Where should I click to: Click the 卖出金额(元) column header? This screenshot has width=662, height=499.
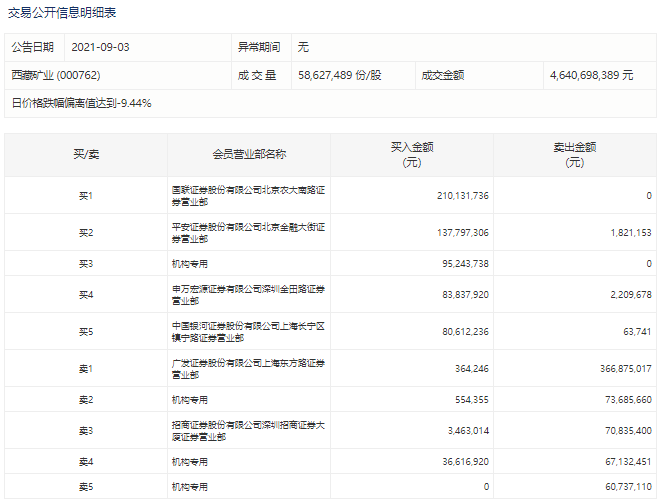[575, 155]
